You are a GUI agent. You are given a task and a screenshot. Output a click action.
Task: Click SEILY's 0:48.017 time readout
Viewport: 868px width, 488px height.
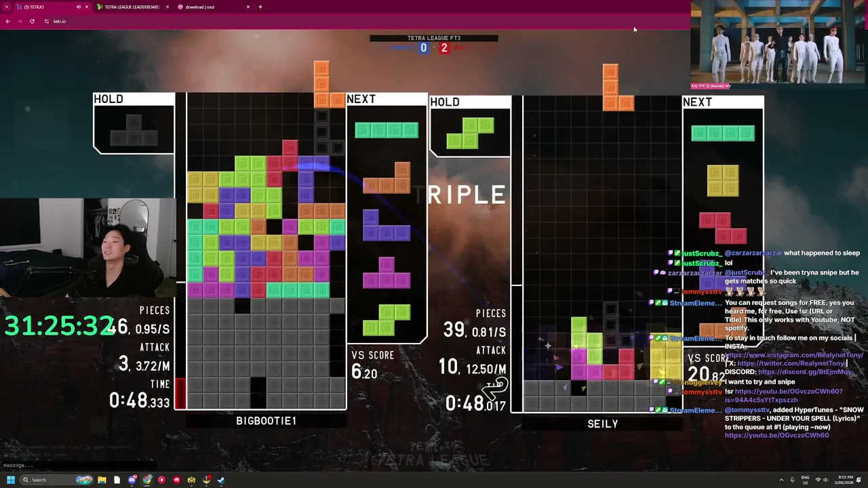[x=476, y=403]
